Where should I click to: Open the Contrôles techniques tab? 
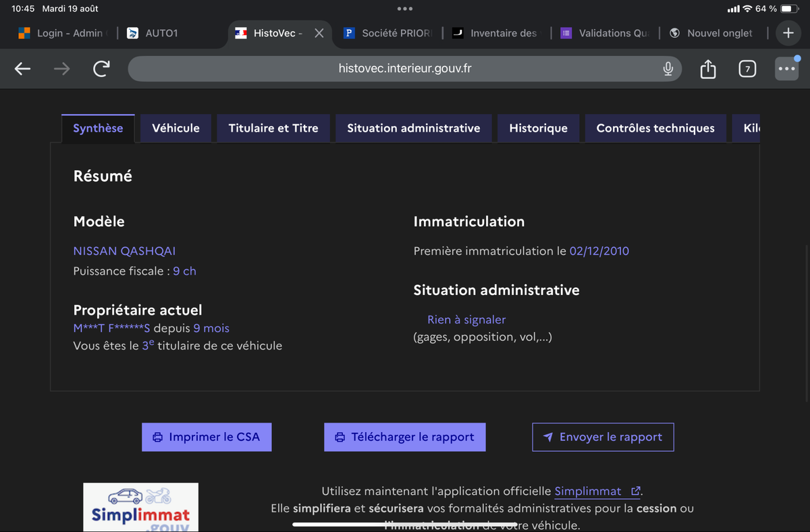655,128
